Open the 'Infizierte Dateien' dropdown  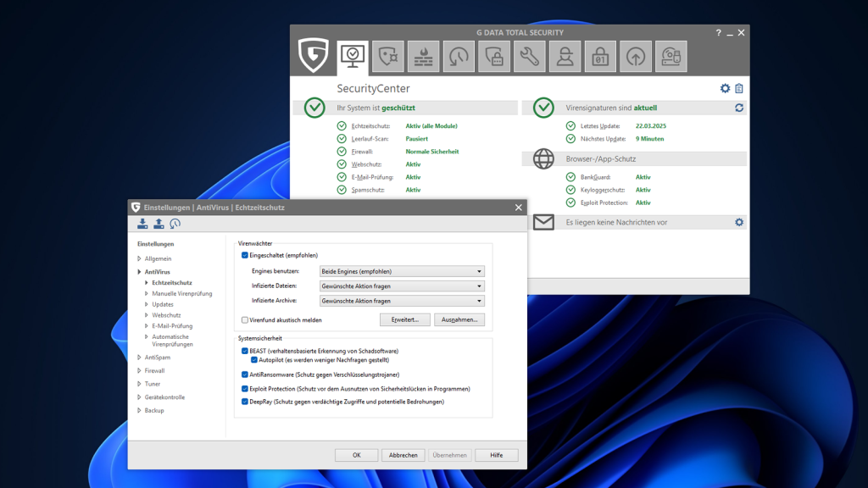pyautogui.click(x=402, y=286)
